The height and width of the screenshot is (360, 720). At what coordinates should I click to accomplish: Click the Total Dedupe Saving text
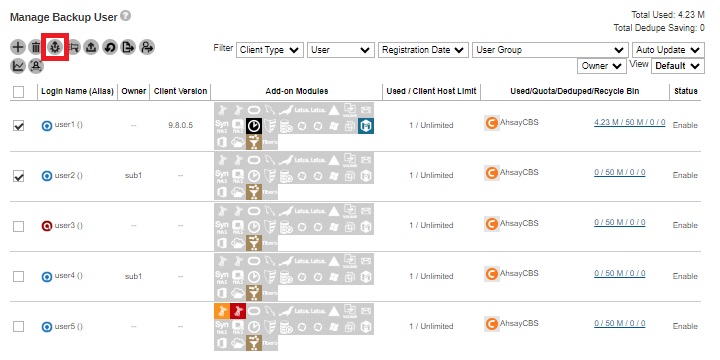[659, 28]
